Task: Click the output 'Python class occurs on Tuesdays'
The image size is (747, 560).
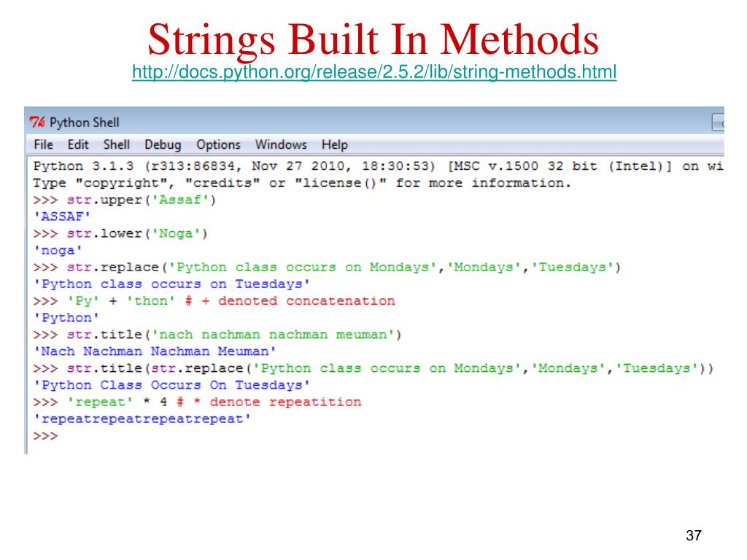Action: pyautogui.click(x=171, y=284)
